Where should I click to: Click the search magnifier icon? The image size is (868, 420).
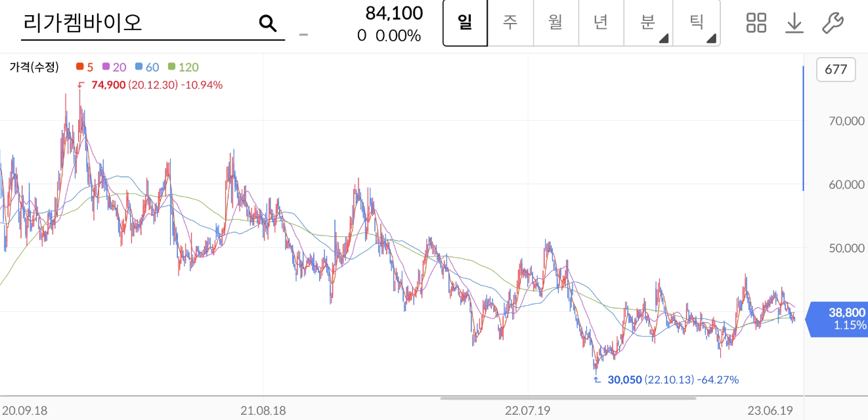point(268,24)
